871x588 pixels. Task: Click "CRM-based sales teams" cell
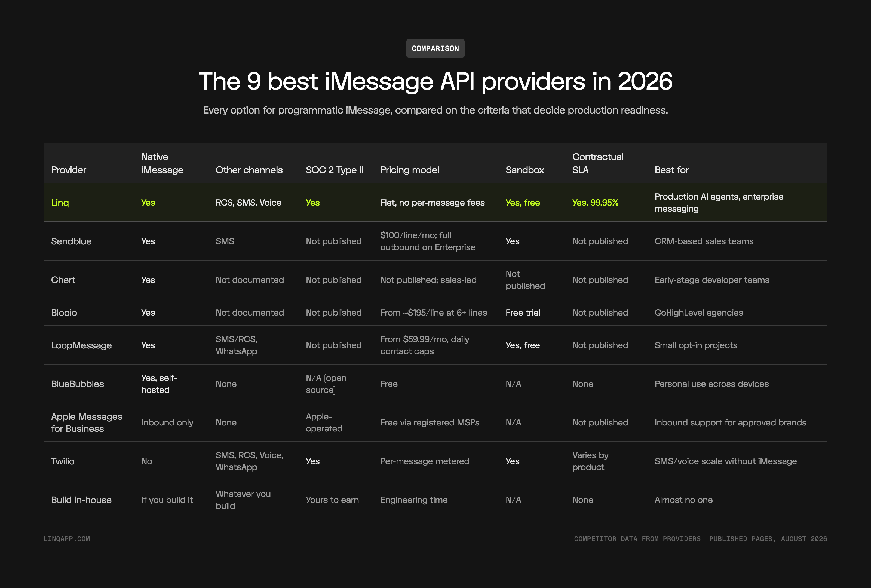point(704,241)
